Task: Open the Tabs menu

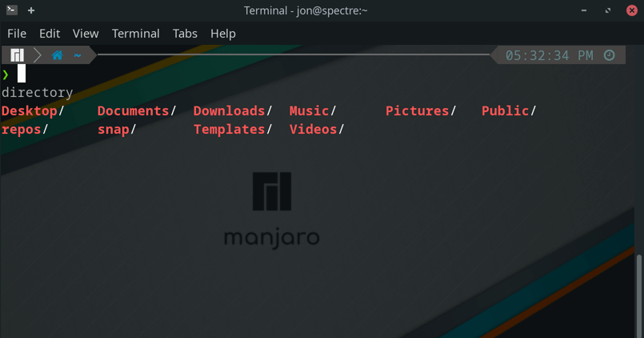Action: pyautogui.click(x=185, y=34)
